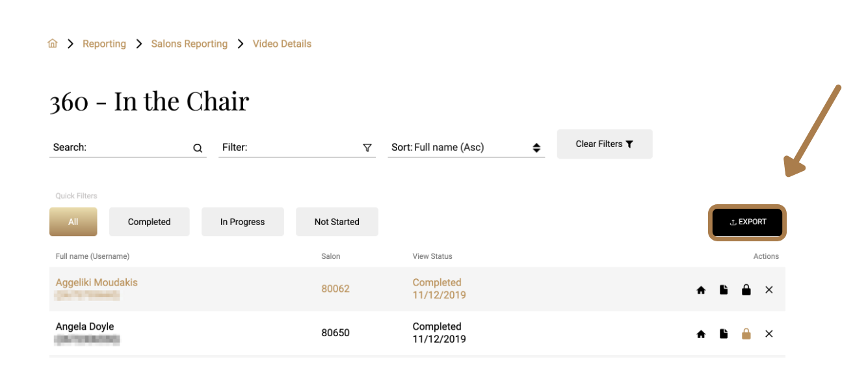Image resolution: width=868 pixels, height=385 pixels.
Task: Open the document icon for Aggeliki Moudakis
Action: click(724, 289)
